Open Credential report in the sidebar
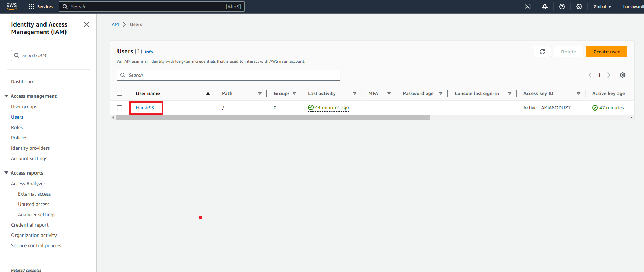Screen dimensions: 644x272 [30, 225]
